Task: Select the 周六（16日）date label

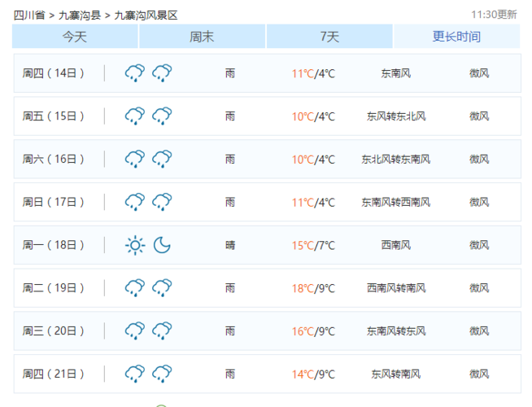Action: pyautogui.click(x=53, y=159)
